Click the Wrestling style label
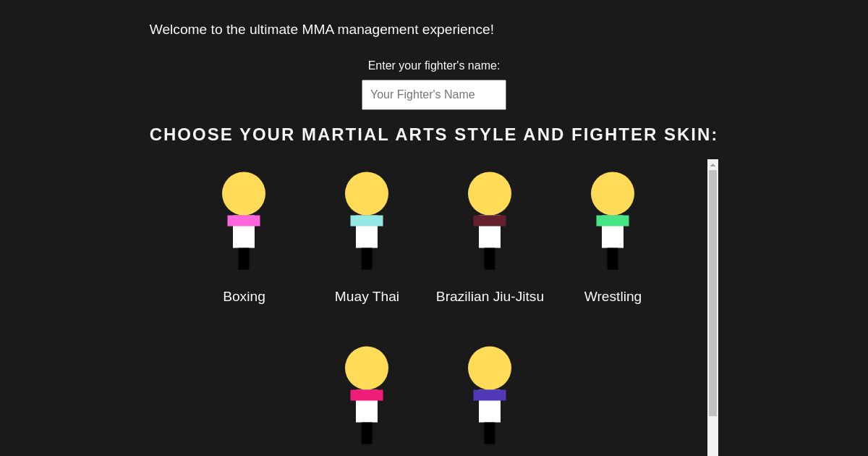 tap(613, 296)
